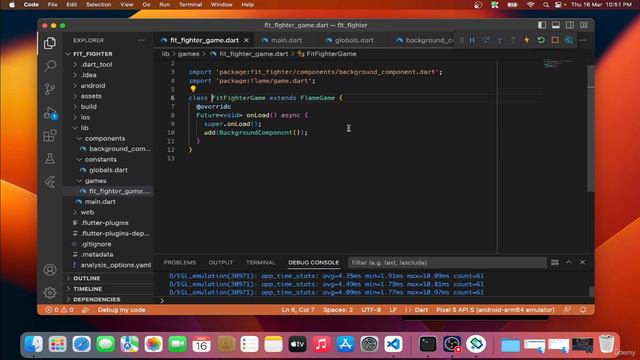Click the debug Step Out icon

[x=513, y=40]
